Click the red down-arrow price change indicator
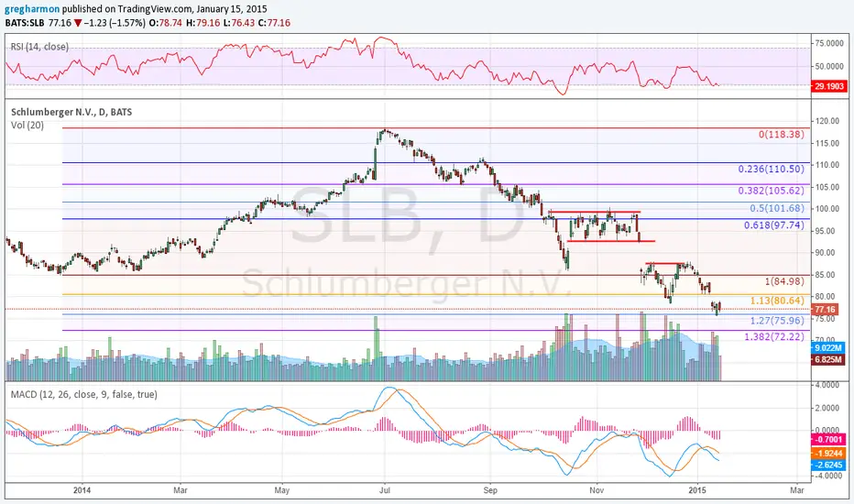The width and height of the screenshot is (854, 504). (79, 24)
